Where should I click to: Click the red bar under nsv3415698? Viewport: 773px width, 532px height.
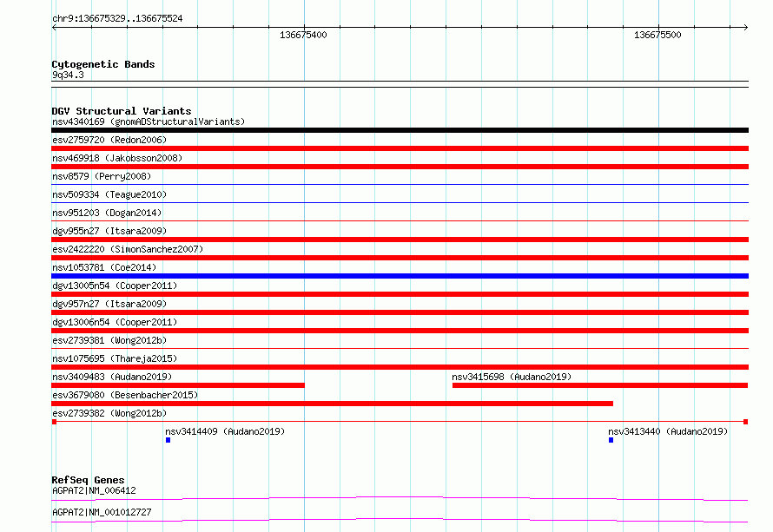pyautogui.click(x=600, y=385)
